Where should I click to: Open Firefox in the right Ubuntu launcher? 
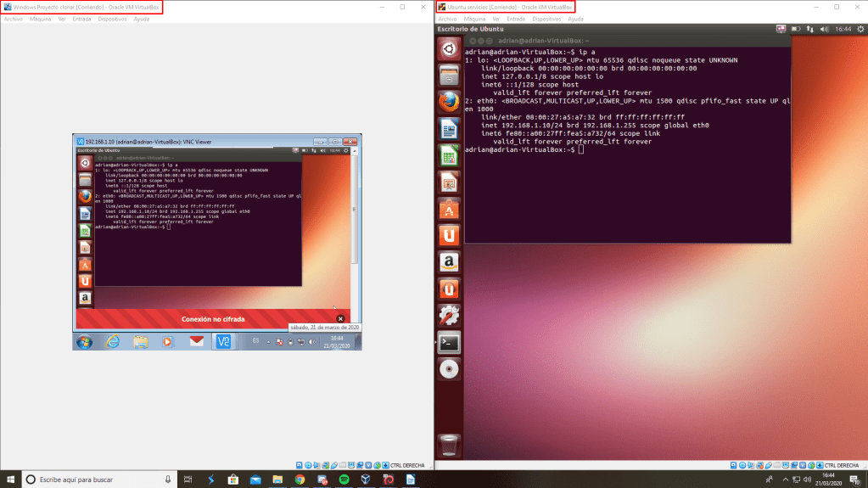[x=449, y=102]
